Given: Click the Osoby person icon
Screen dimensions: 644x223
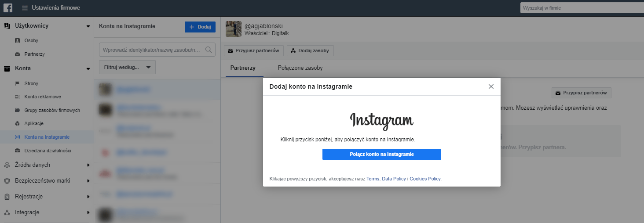Looking at the screenshot, I should [x=17, y=40].
